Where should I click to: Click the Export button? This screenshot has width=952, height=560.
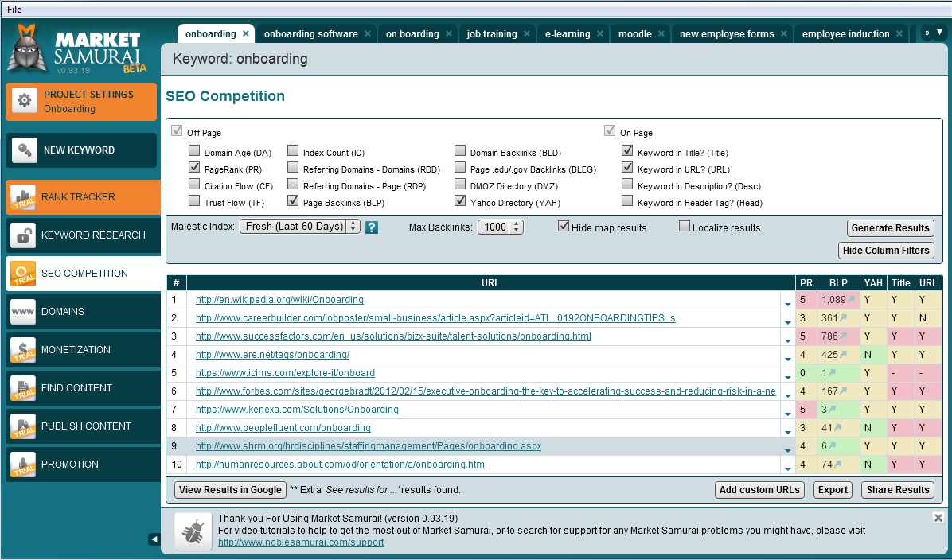(833, 490)
